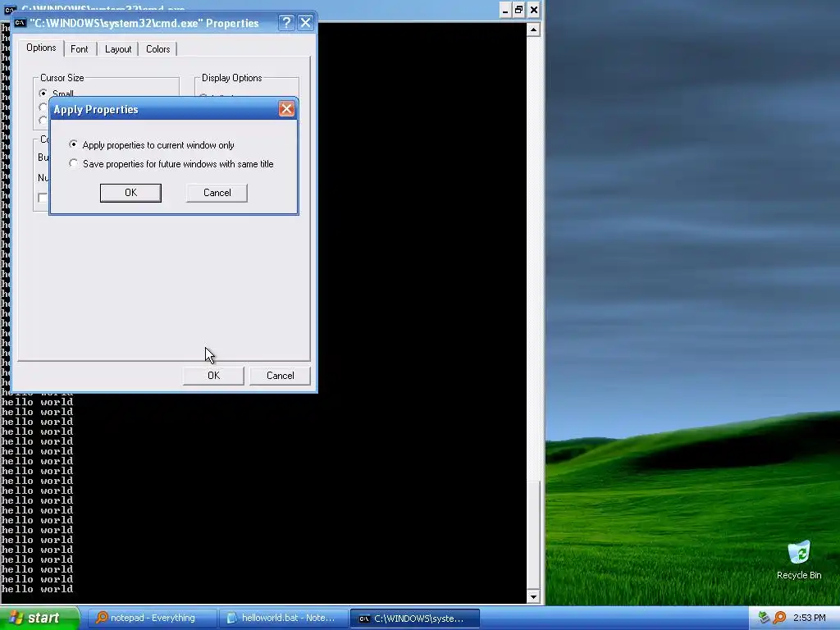This screenshot has width=840, height=630.
Task: Select Save properties for future windows option
Action: pos(171,164)
